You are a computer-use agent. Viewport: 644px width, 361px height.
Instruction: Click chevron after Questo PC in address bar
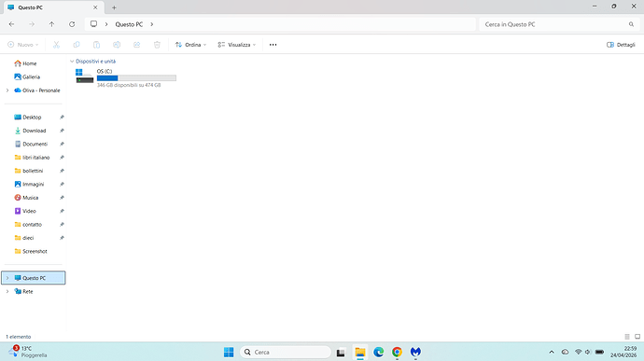pyautogui.click(x=151, y=24)
